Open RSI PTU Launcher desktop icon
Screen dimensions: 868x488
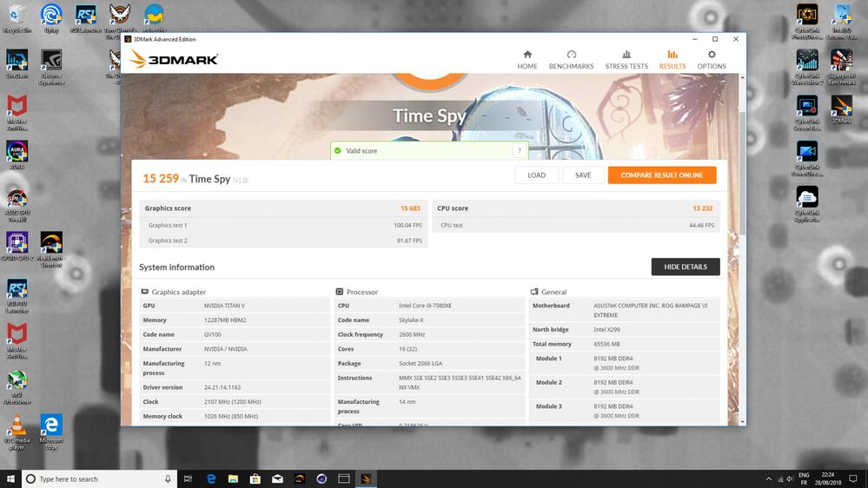(x=17, y=295)
